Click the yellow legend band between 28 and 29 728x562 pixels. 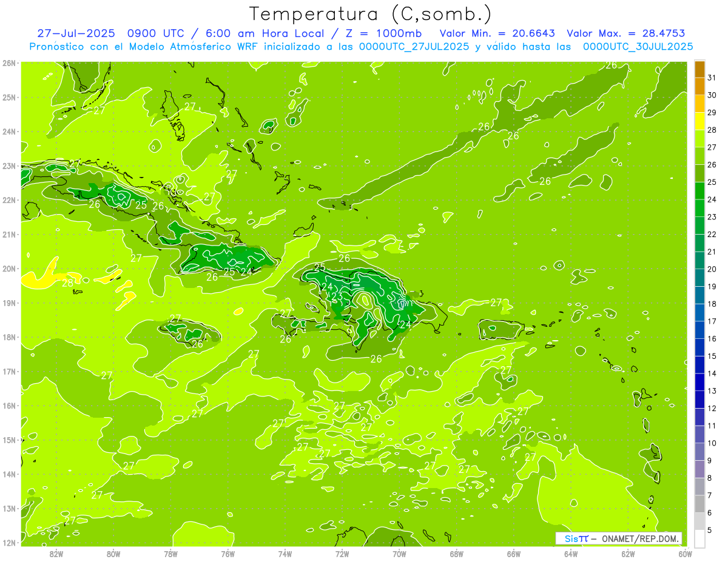699,121
